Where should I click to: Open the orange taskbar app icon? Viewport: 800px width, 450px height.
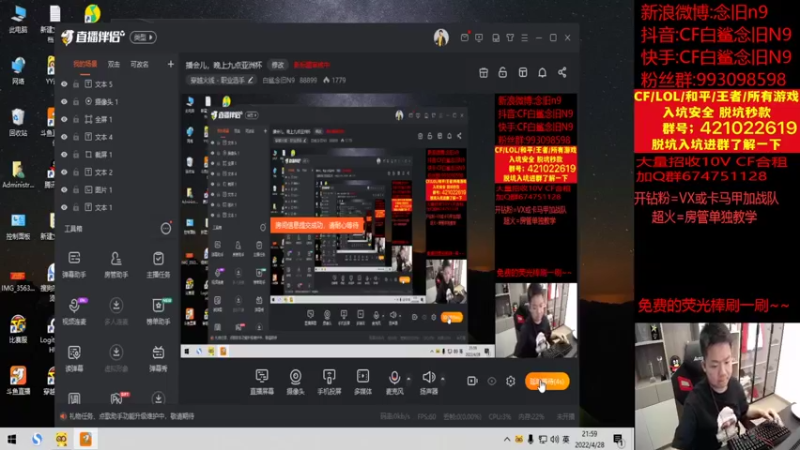click(86, 439)
